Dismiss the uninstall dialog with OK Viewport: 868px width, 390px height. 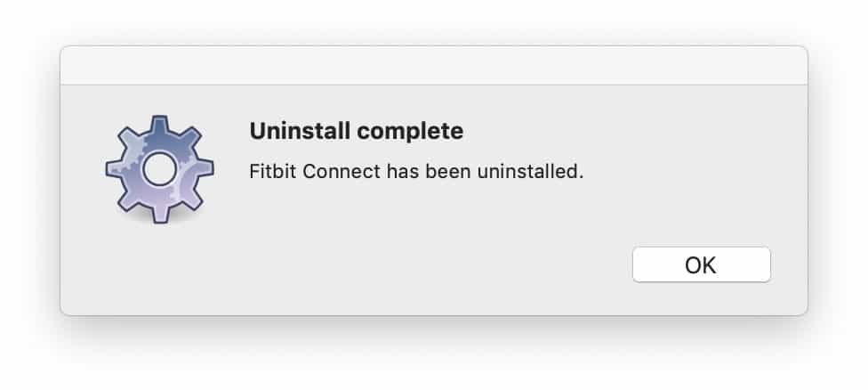point(701,264)
